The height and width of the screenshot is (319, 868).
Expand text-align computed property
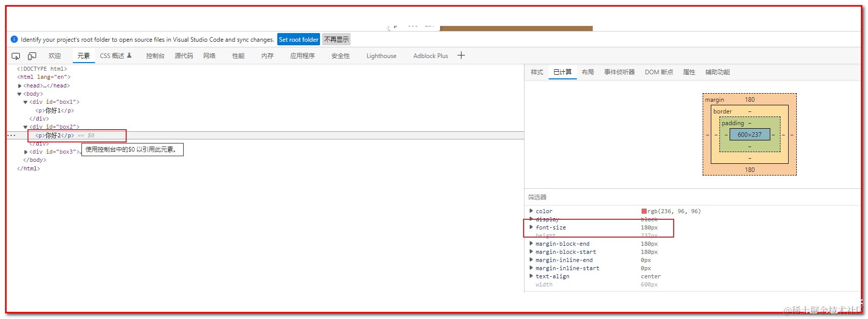click(531, 276)
